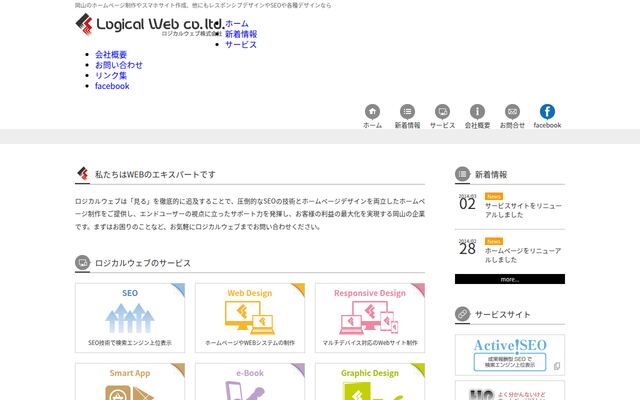Image resolution: width=640 pixels, height=400 pixels.
Task: Open the Web Design service card
Action: click(250, 318)
